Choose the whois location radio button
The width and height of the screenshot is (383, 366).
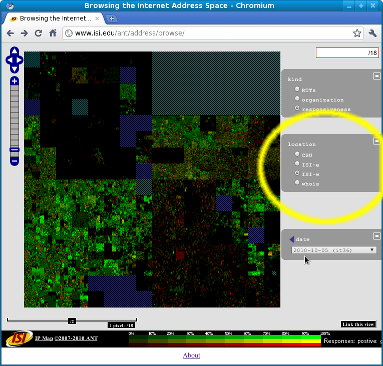pos(297,182)
